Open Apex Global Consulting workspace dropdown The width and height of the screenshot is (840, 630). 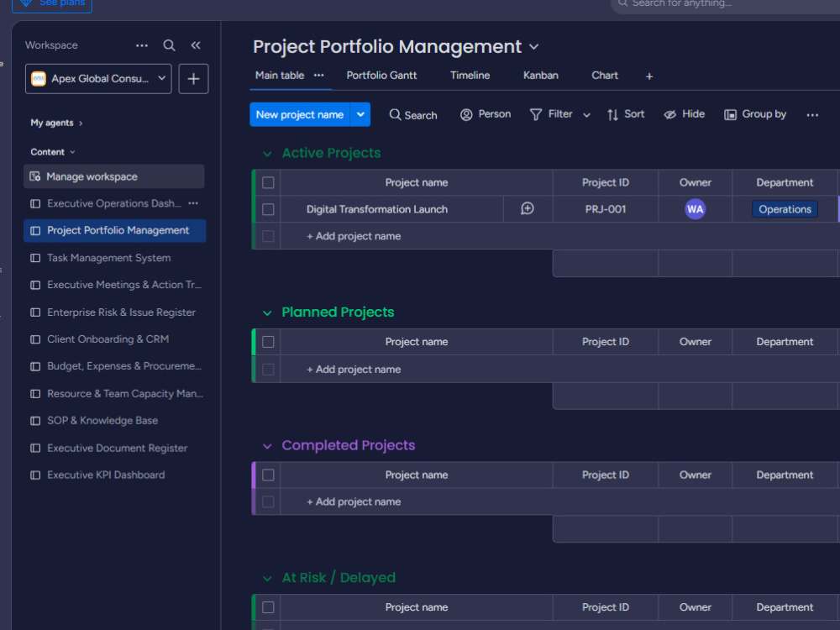pos(98,79)
